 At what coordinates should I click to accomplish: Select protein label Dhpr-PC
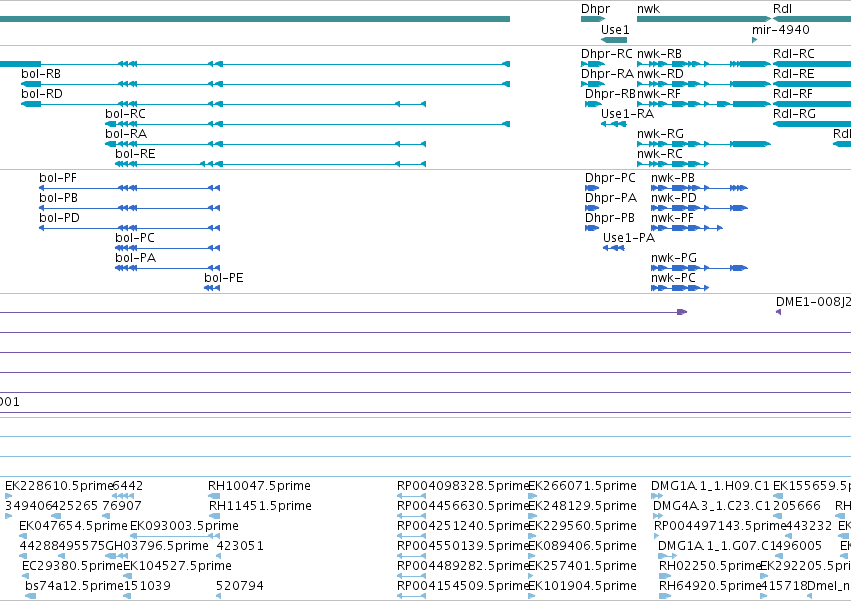pyautogui.click(x=610, y=178)
